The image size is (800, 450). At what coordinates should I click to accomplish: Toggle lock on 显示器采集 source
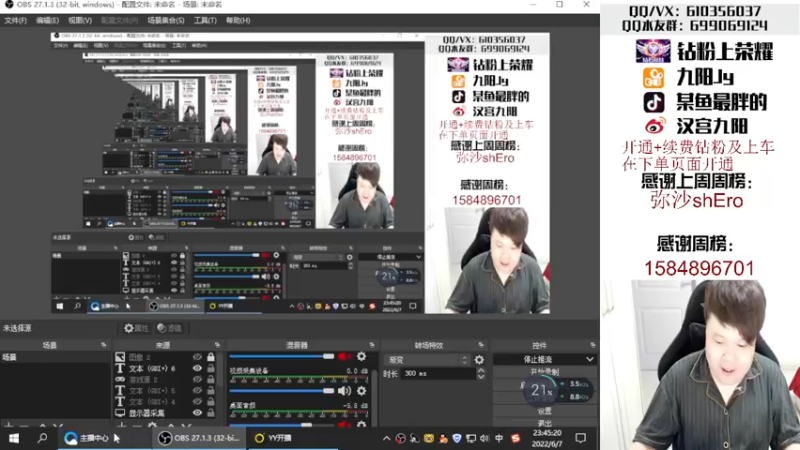(x=211, y=413)
